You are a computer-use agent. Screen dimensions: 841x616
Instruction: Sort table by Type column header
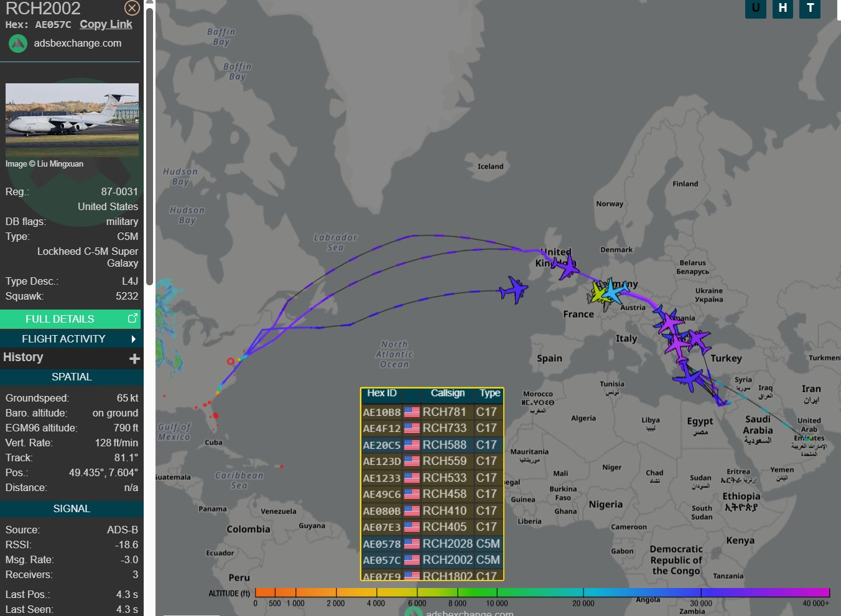pos(490,393)
